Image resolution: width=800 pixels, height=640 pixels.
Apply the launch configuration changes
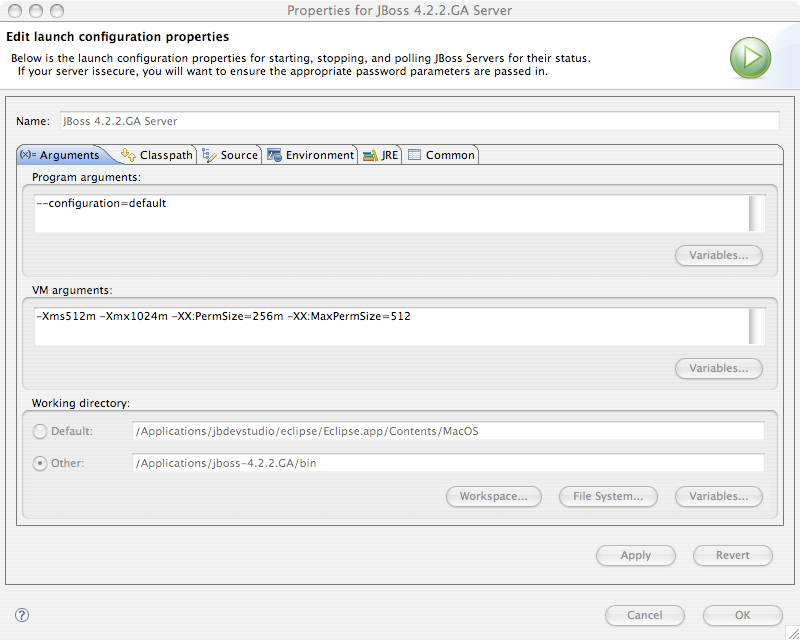pyautogui.click(x=636, y=555)
